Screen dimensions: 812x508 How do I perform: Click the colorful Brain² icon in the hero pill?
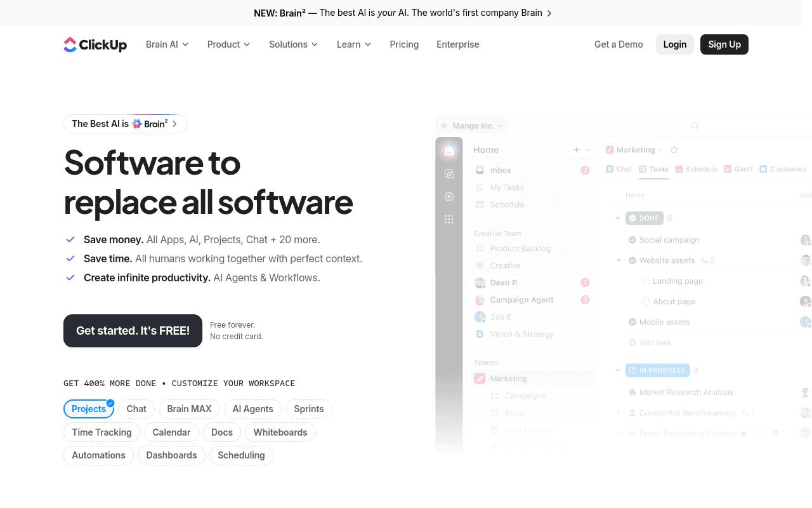tap(137, 124)
